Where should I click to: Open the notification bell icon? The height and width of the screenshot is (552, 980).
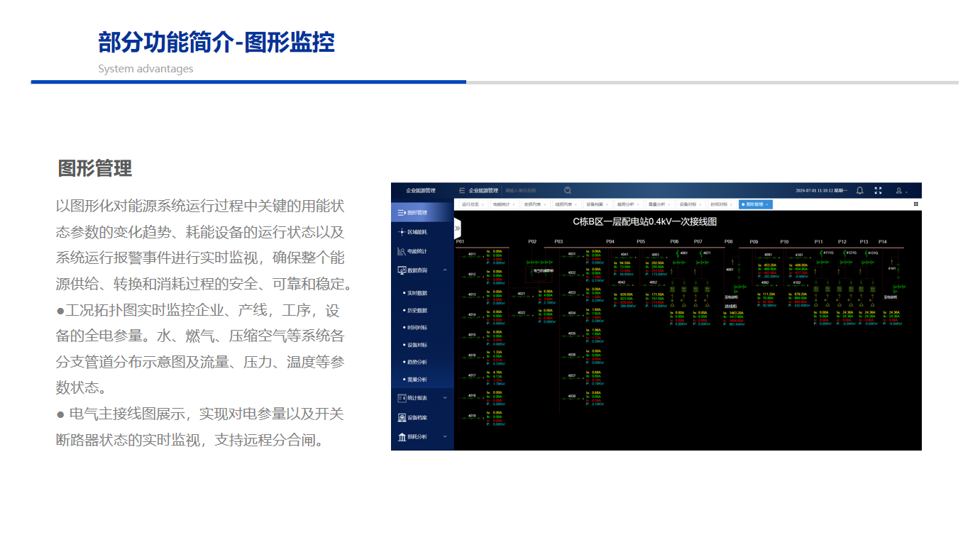point(859,190)
